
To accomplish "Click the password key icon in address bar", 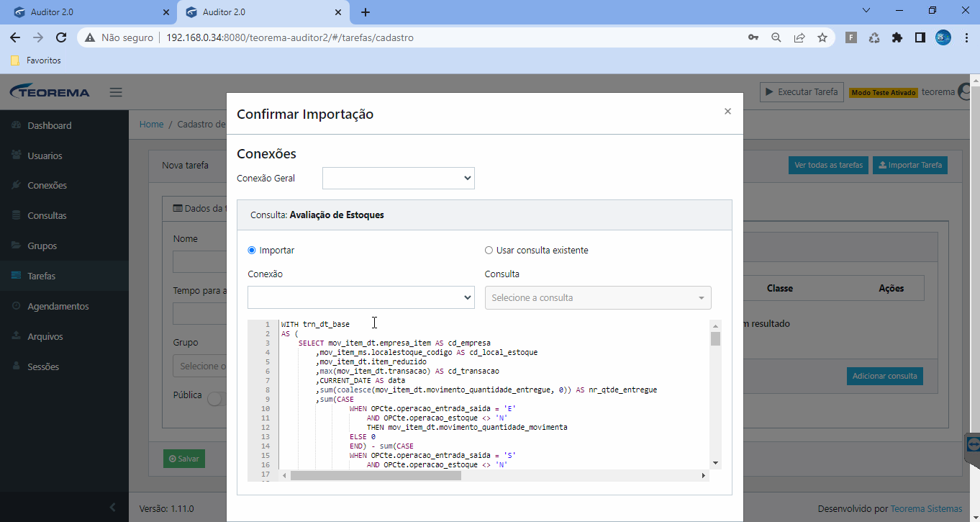I will click(x=753, y=37).
